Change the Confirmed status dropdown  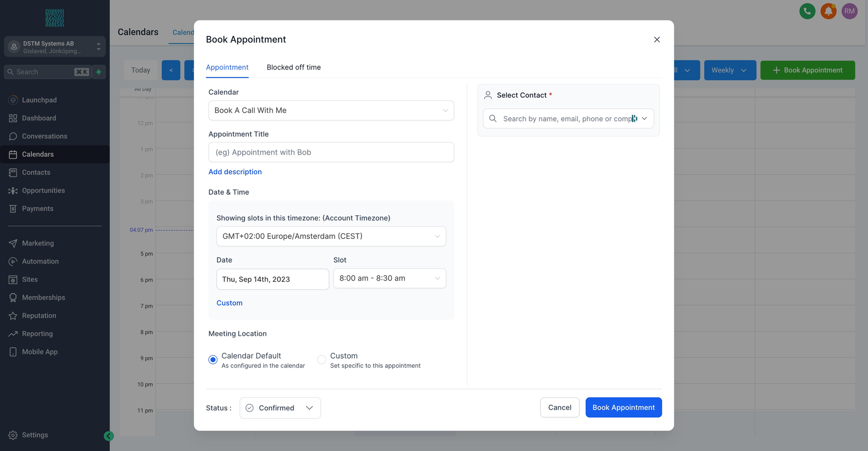280,408
